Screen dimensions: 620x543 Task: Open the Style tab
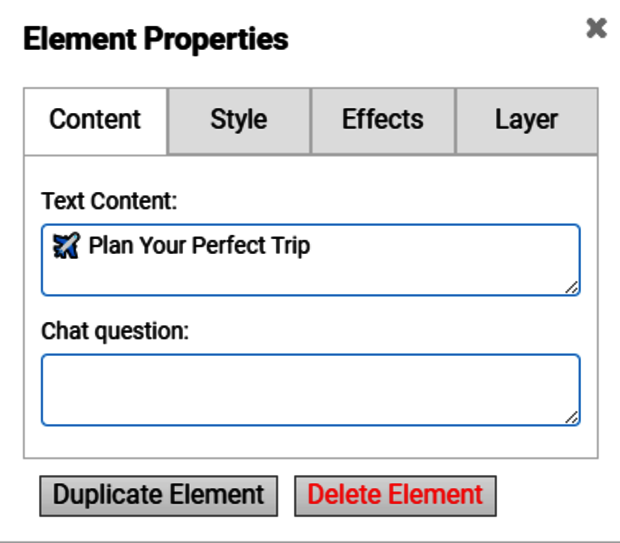239,120
